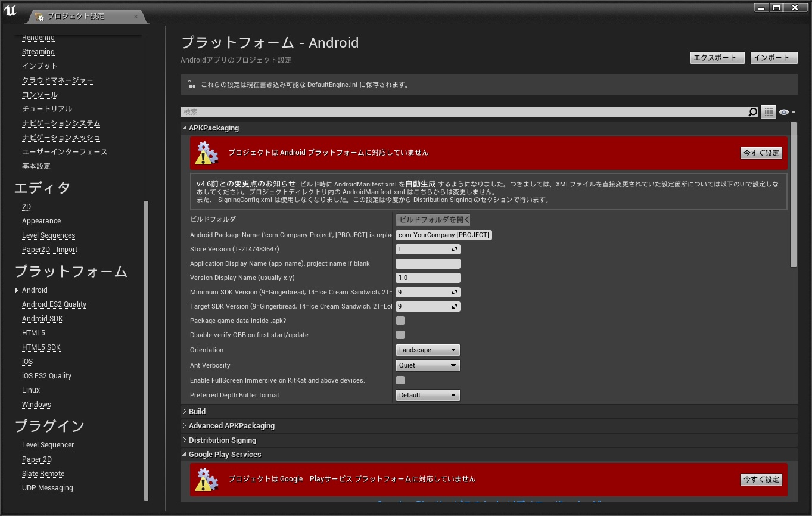Click 今すぐ設定 in the Android platform banner
Viewport: 812px width, 516px height.
pyautogui.click(x=761, y=153)
